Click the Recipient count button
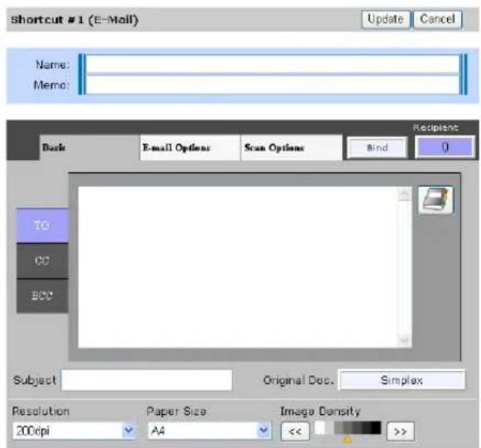Image resolution: width=481 pixels, height=448 pixels. coord(445,148)
